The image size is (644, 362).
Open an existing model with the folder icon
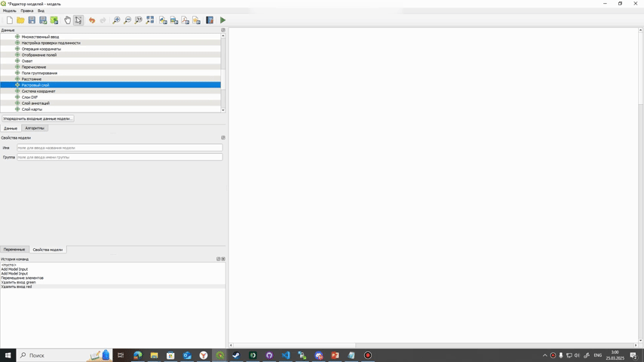[20, 20]
